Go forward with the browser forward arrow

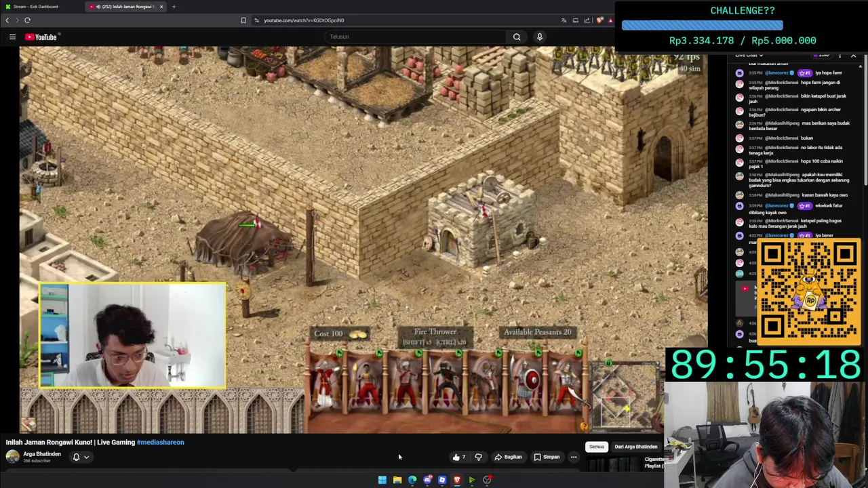pos(17,20)
